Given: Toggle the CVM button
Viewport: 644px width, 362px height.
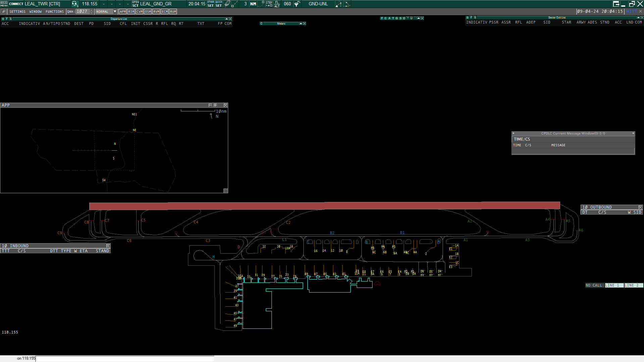Looking at the screenshot, I should tap(140, 11).
